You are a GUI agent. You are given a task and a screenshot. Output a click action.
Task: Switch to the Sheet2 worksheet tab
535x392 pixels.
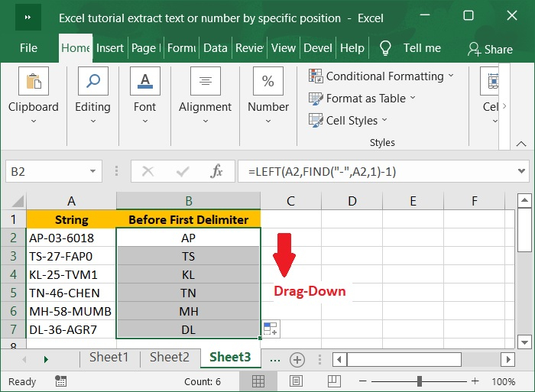[169, 358]
